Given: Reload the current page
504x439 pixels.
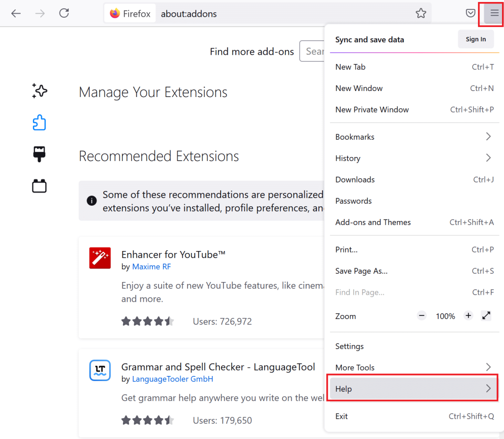Looking at the screenshot, I should click(64, 13).
